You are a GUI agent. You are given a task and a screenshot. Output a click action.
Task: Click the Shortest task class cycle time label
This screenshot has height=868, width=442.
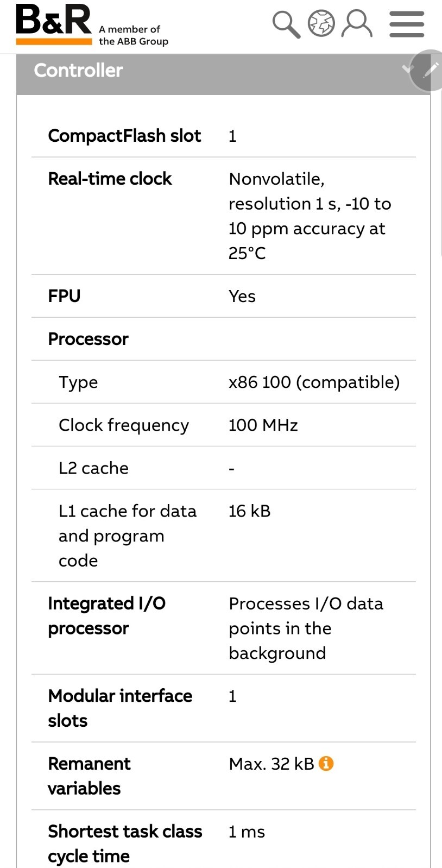pyautogui.click(x=125, y=844)
